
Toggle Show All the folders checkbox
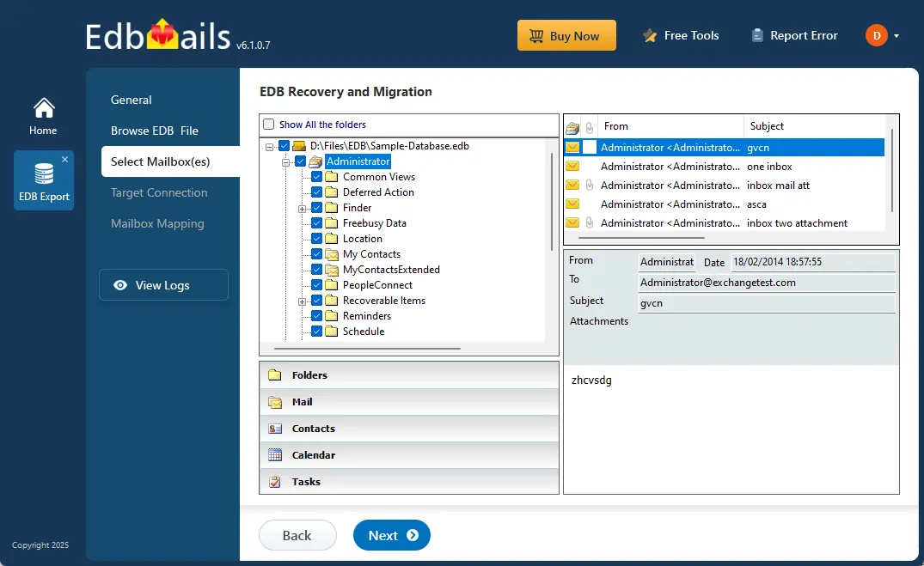click(269, 125)
